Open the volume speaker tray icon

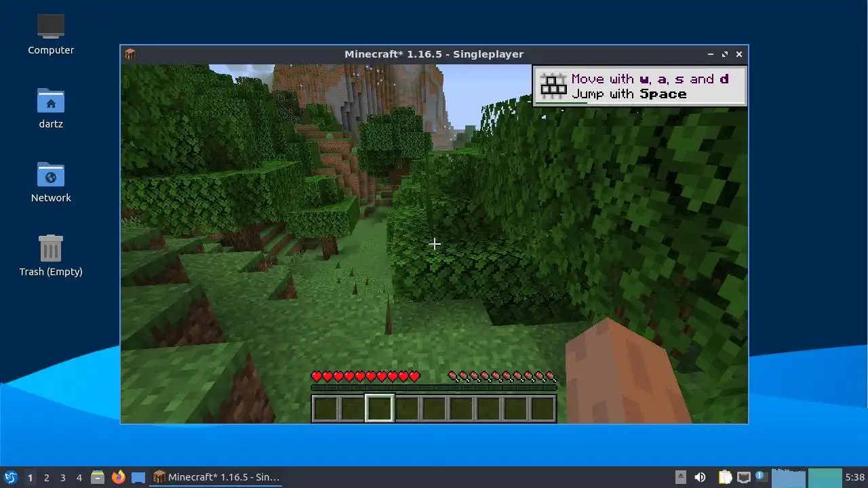tap(700, 477)
